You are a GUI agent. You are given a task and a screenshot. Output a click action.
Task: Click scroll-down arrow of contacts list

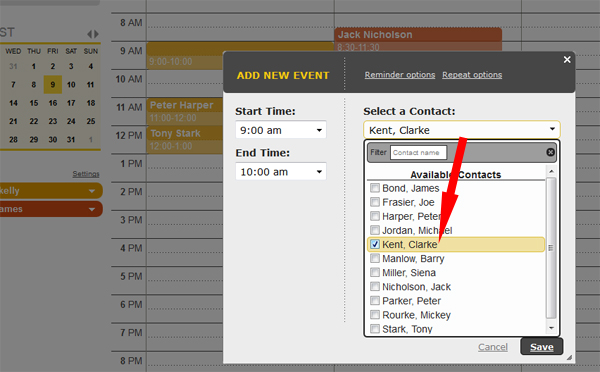click(551, 328)
